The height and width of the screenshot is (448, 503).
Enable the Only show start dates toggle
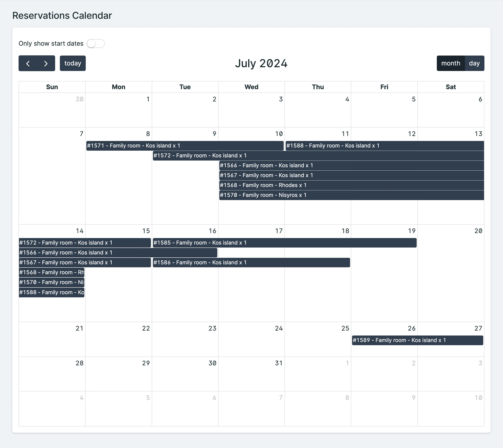click(x=96, y=43)
